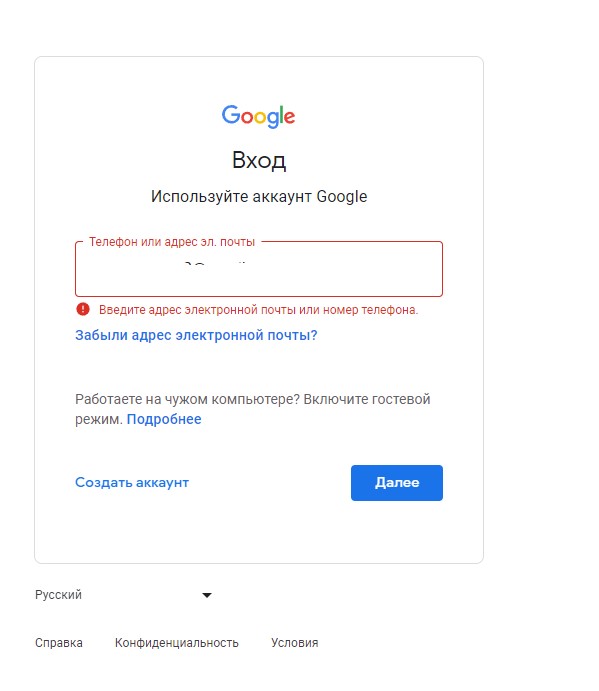Click empty space between Создать аккаунт and Далее

270,483
